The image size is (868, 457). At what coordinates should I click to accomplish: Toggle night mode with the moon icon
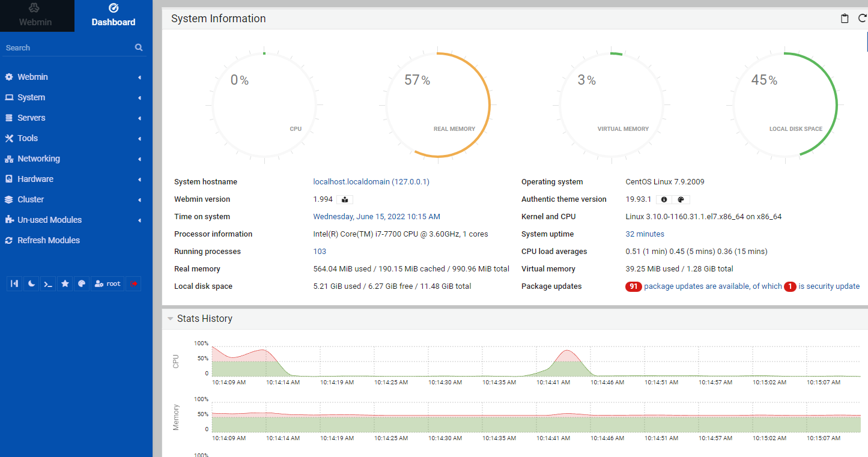[31, 284]
